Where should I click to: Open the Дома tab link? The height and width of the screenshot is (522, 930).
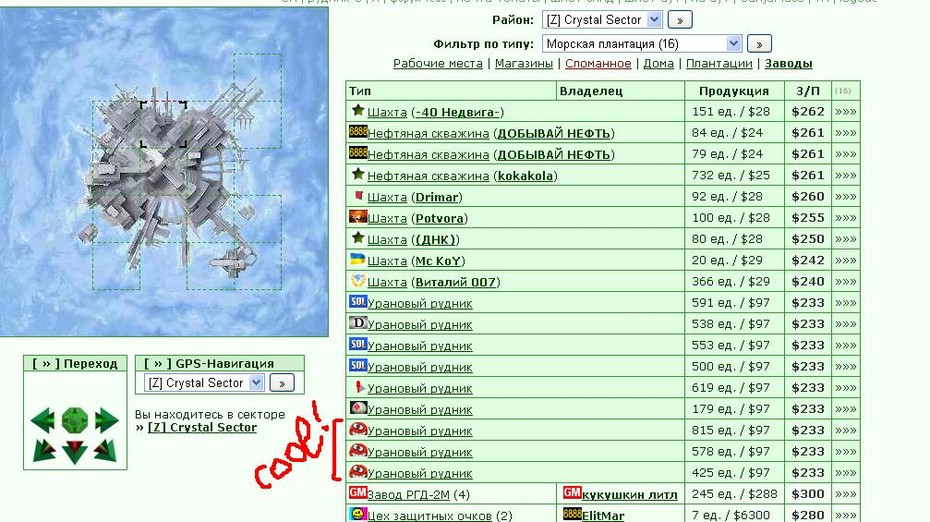(658, 63)
